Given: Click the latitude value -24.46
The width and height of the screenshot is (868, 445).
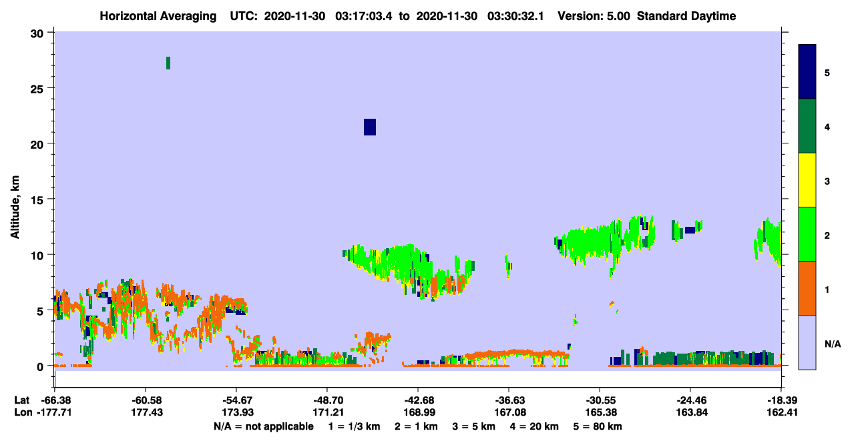Looking at the screenshot, I should pyautogui.click(x=690, y=400).
